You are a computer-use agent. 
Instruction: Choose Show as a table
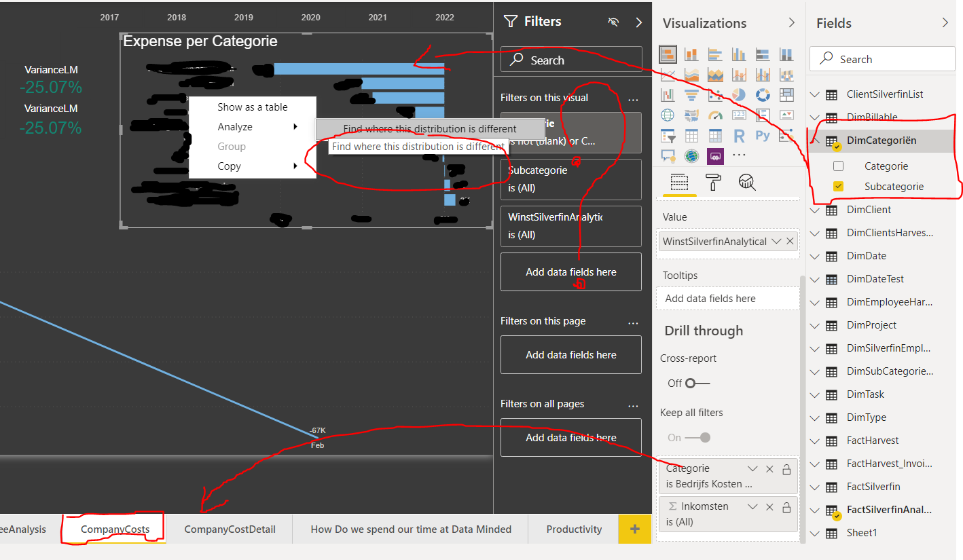253,107
